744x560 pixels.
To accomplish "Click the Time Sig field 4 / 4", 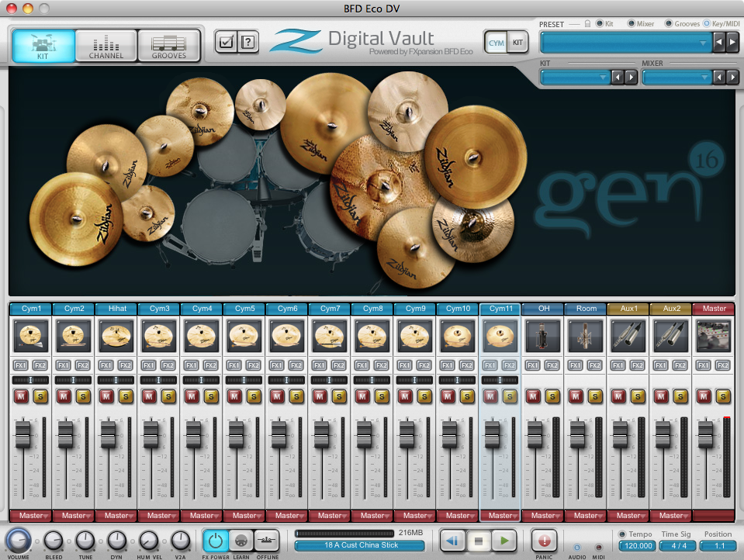I will tap(678, 546).
